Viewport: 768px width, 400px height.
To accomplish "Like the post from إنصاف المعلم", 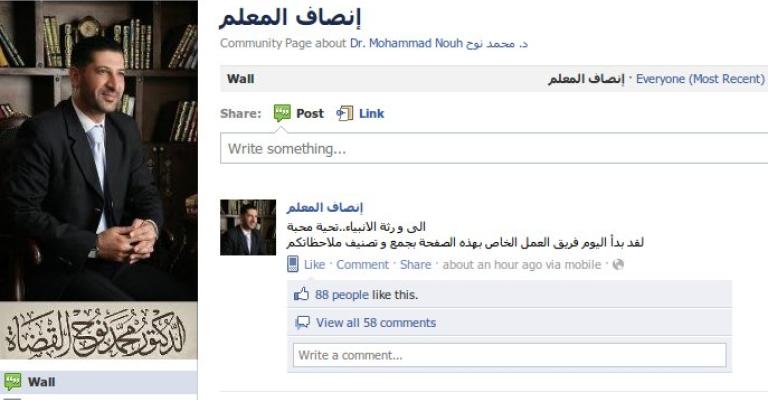I will tap(314, 265).
